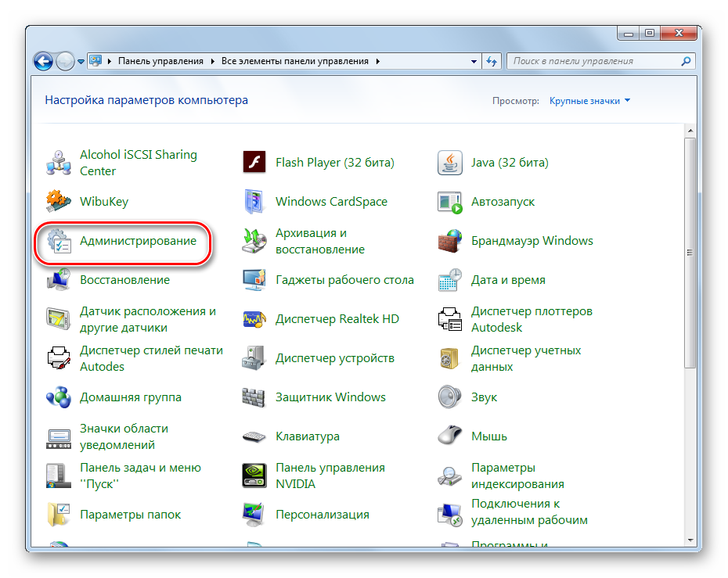Expand the recent pages arrow beside Forward
The image size is (728, 578).
click(x=81, y=61)
